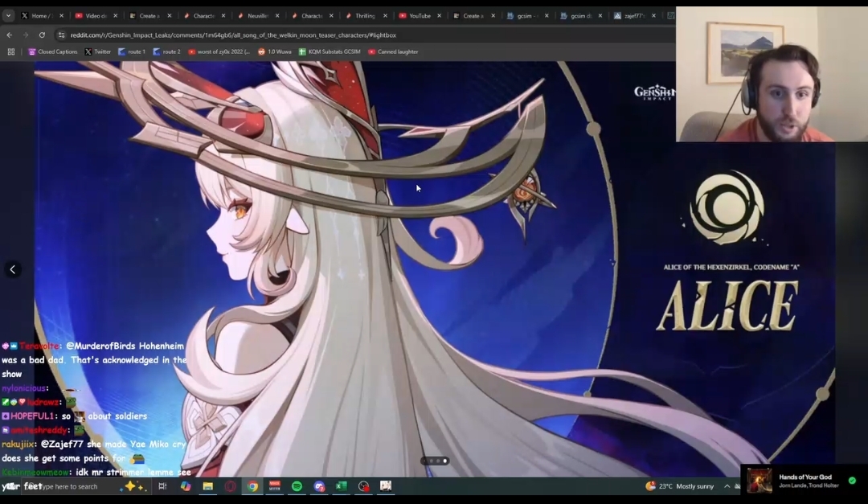Close the YouTube tab
Screen dimensions: 868x504
coord(439,15)
